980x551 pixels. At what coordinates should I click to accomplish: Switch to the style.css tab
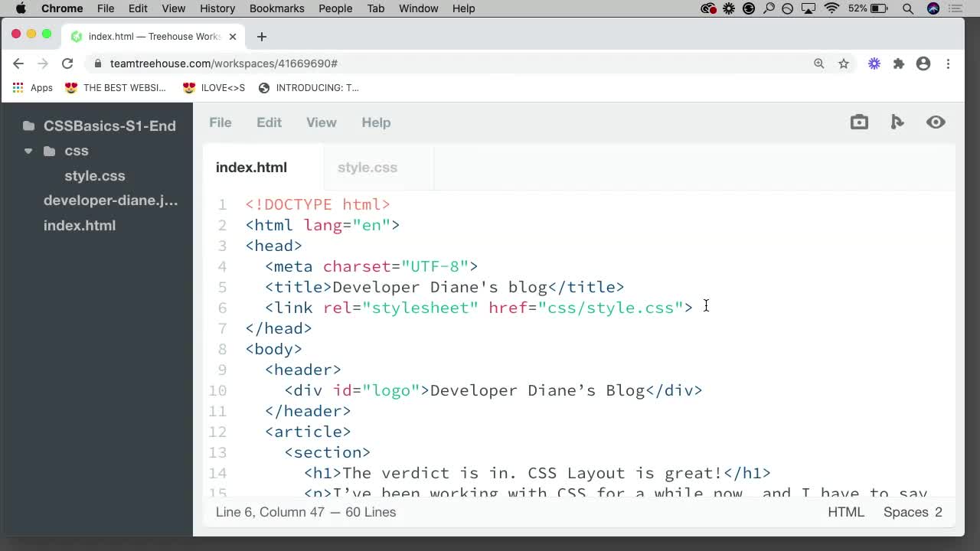[x=367, y=168]
